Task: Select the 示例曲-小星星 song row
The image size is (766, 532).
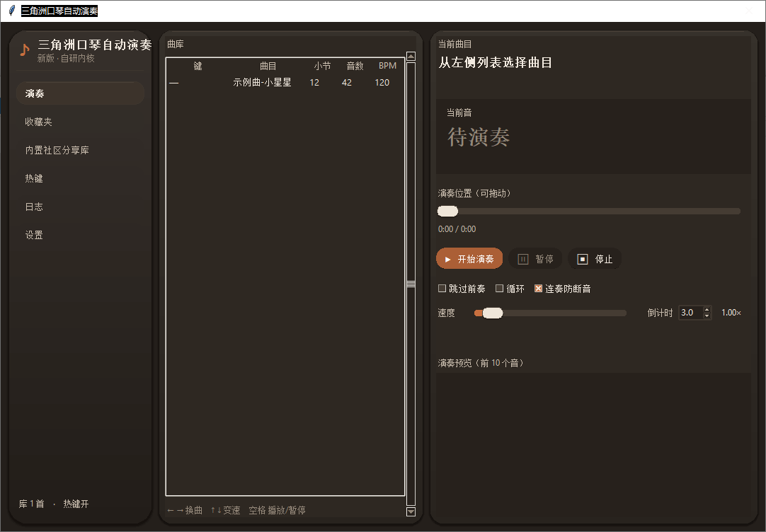Action: 285,83
